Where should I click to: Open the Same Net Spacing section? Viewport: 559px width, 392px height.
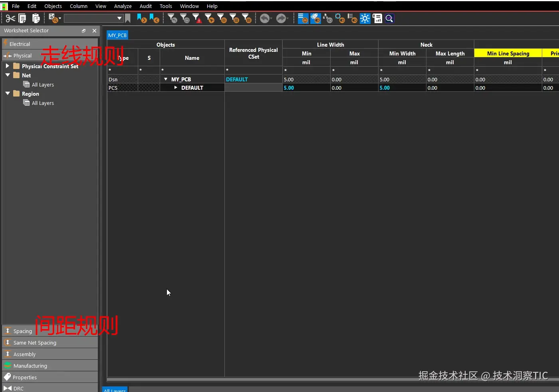point(50,343)
